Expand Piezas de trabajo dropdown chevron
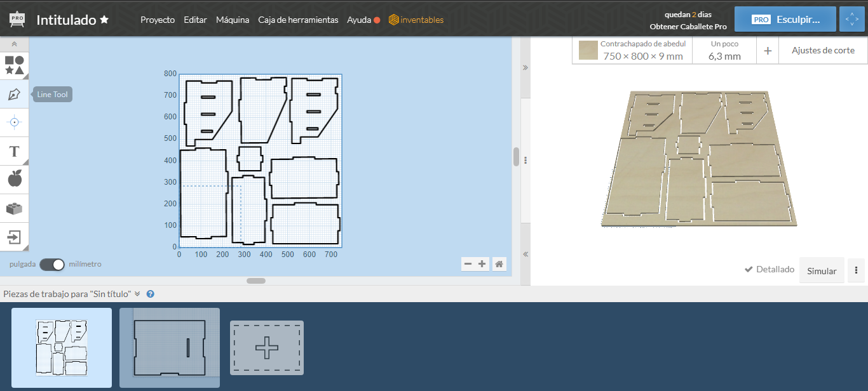Screen dimensions: 868x391 (x=137, y=294)
